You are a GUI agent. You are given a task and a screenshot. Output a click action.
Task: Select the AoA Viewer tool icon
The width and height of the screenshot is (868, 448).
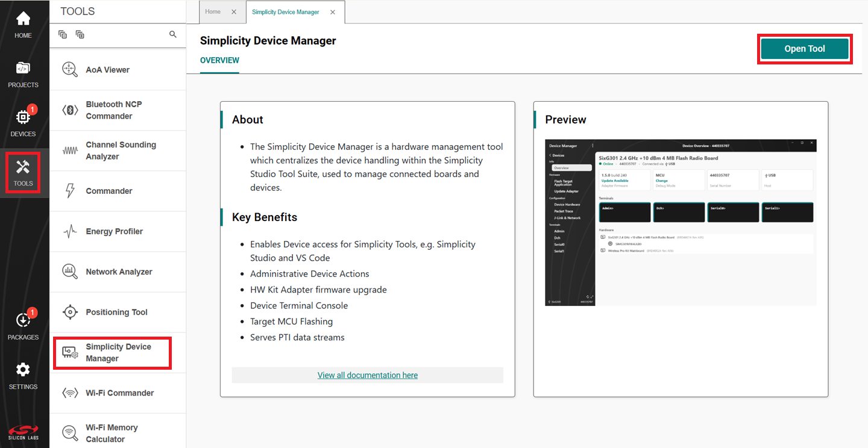70,70
